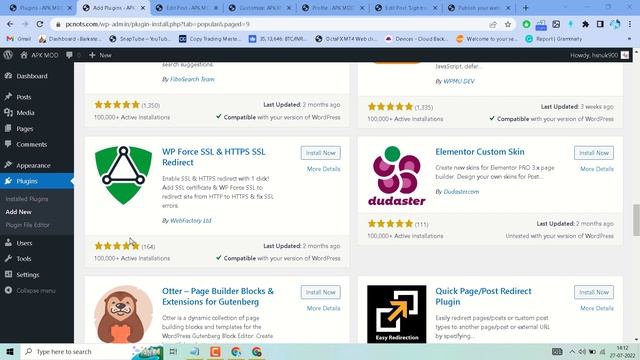
Task: Open a new browser tab
Action: coord(526,8)
